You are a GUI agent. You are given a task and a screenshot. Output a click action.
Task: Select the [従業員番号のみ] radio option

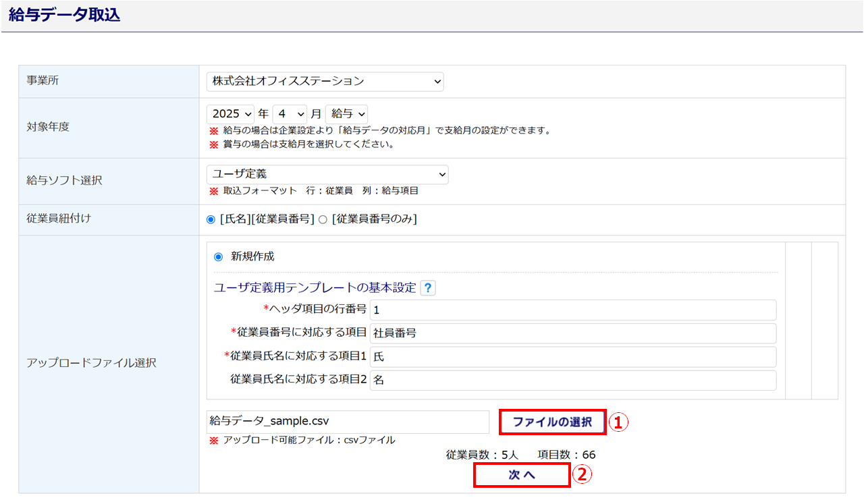[322, 219]
